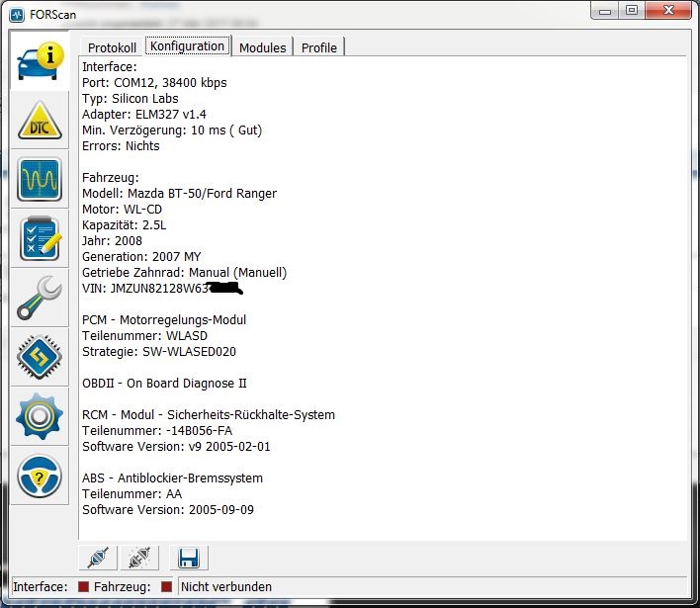Open the Service wrench functions section
700x608 pixels.
tap(41, 298)
